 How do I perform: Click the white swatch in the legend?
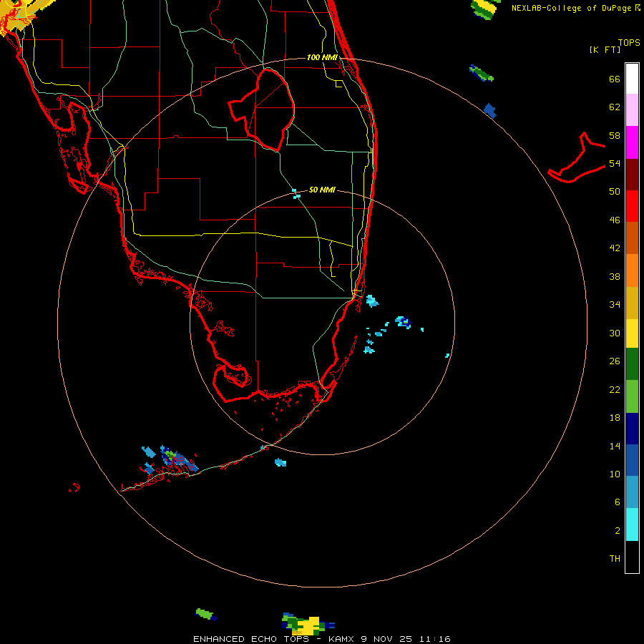632,79
